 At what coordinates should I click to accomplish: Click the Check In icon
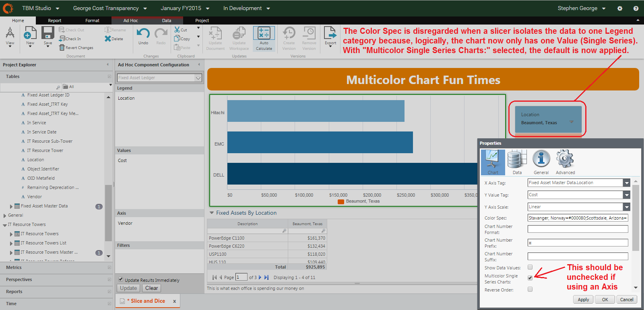coord(62,39)
